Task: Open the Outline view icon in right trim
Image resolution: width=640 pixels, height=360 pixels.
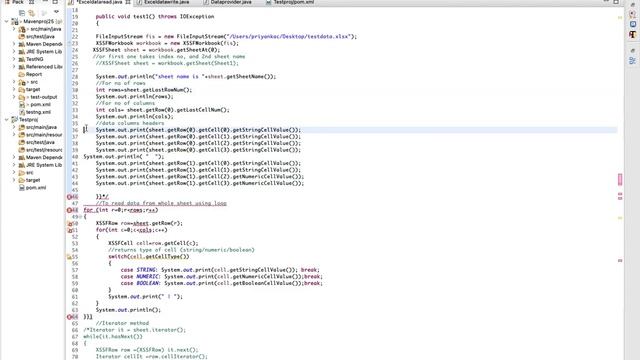Action: 633,61
